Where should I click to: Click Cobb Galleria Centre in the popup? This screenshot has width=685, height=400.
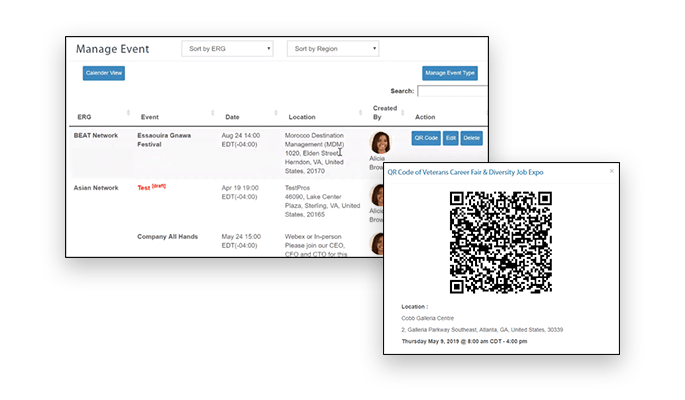coord(428,318)
